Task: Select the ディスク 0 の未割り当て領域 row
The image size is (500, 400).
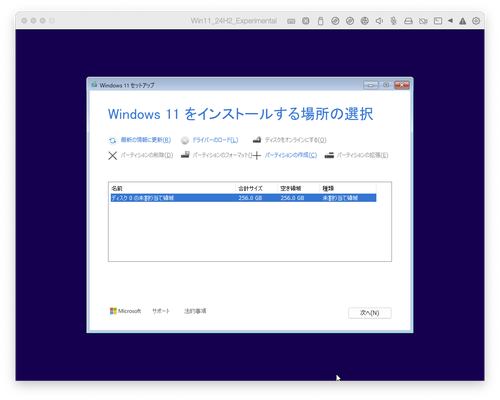Action: 243,198
